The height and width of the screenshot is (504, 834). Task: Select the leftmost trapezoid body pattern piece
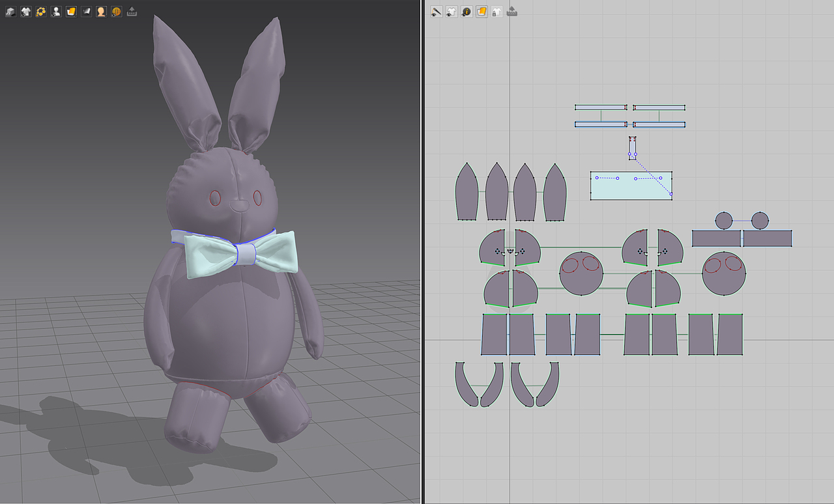click(x=494, y=335)
